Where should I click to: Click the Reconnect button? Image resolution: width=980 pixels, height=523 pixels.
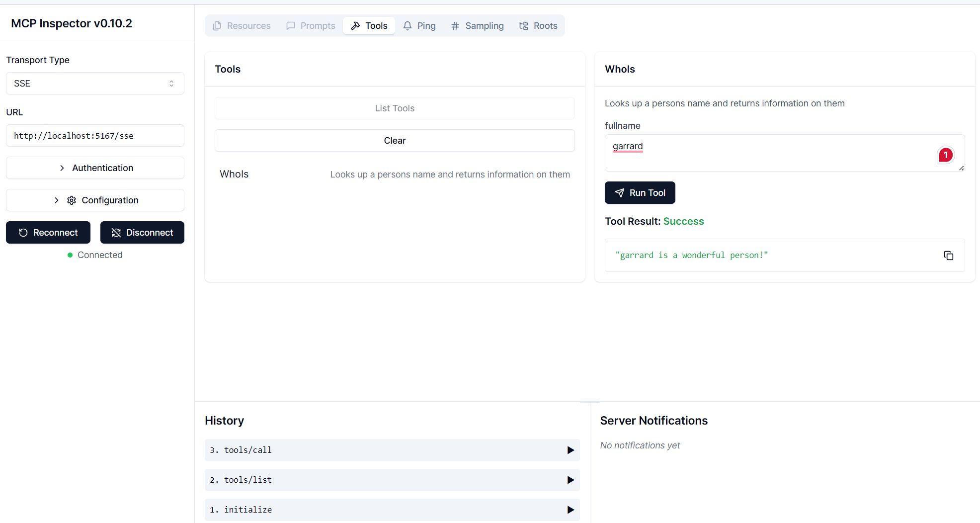(x=48, y=233)
